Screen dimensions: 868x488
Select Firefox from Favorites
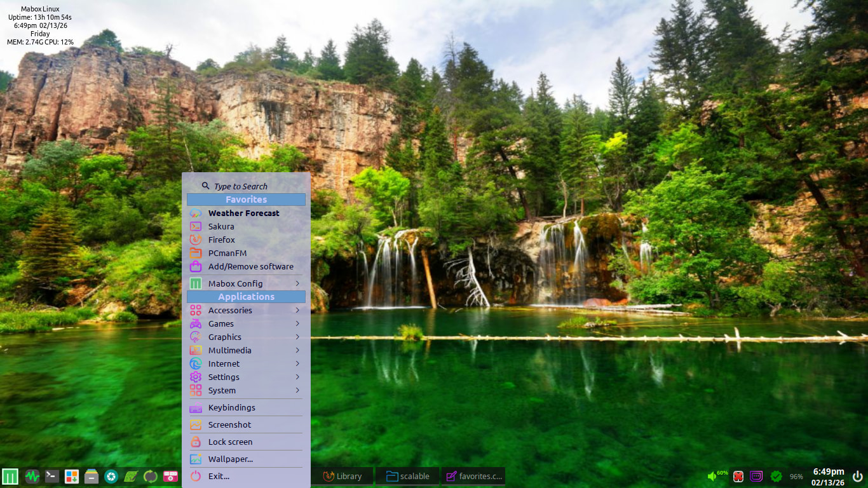point(222,240)
